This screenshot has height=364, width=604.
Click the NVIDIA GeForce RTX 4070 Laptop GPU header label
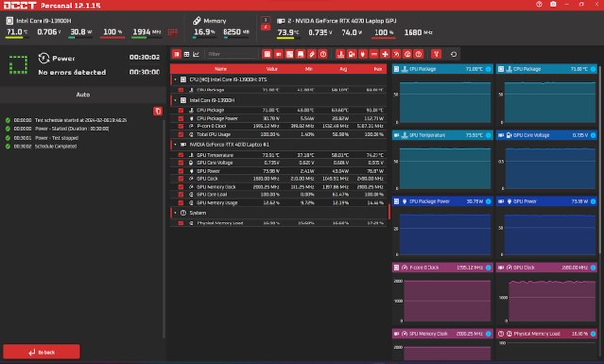tap(342, 21)
